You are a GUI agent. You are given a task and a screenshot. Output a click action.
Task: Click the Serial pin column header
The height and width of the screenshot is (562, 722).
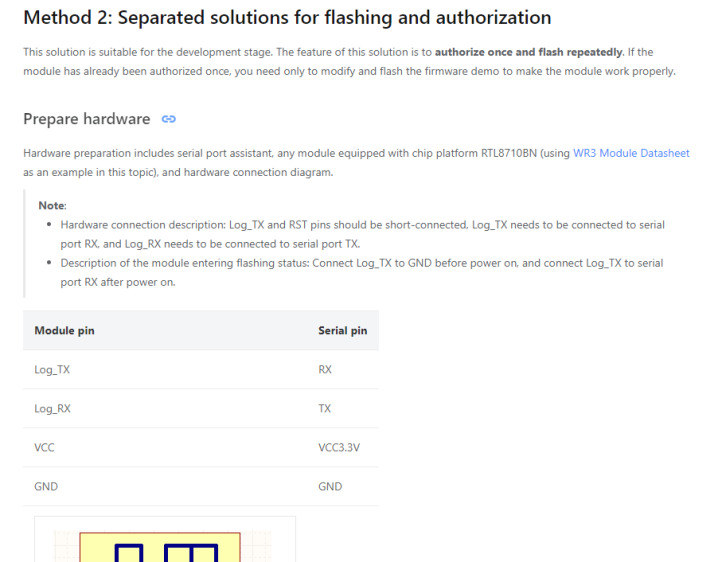pos(343,330)
